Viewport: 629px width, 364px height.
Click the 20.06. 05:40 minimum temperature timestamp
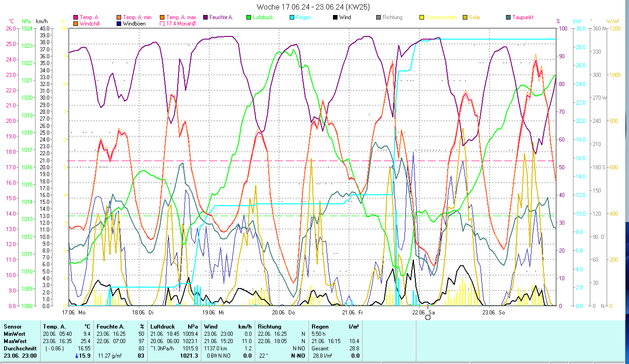click(57, 334)
